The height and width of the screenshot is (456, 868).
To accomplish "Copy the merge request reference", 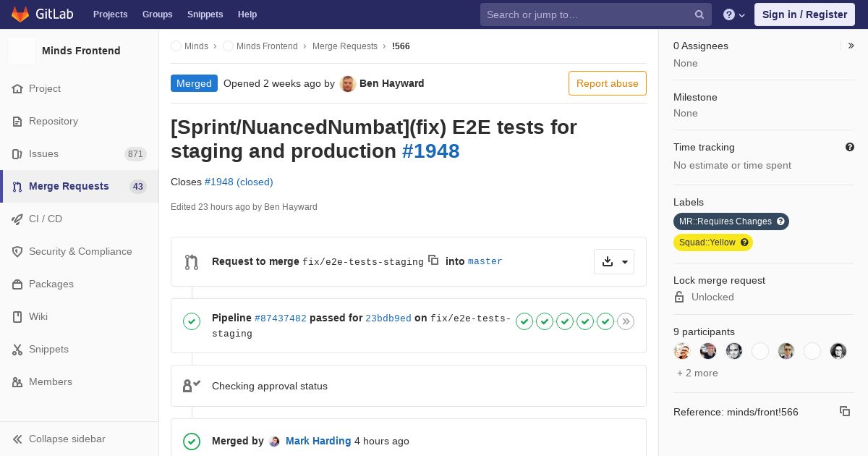I will click(845, 411).
